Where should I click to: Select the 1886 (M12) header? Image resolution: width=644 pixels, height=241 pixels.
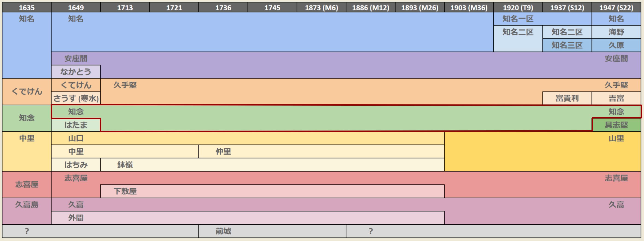370,8
